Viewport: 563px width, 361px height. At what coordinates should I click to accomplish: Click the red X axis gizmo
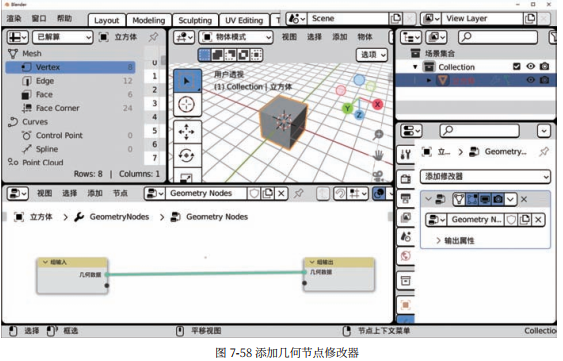coord(377,105)
